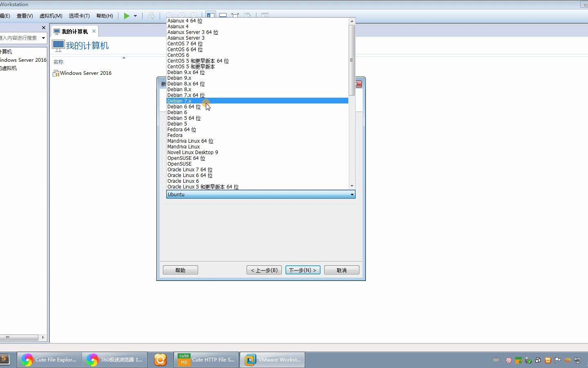The image size is (588, 368).
Task: Choose Debian 6 64 位 option
Action: (x=257, y=107)
